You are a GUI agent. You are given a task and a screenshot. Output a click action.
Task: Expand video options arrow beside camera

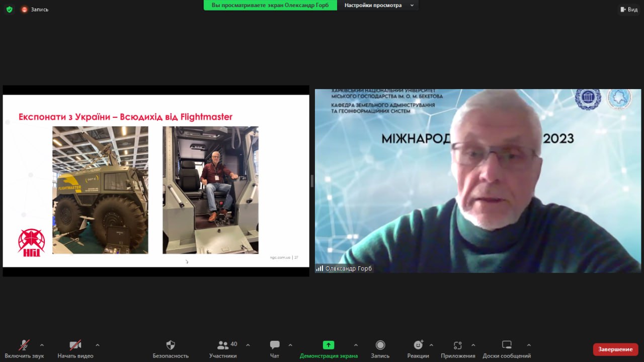click(x=98, y=345)
